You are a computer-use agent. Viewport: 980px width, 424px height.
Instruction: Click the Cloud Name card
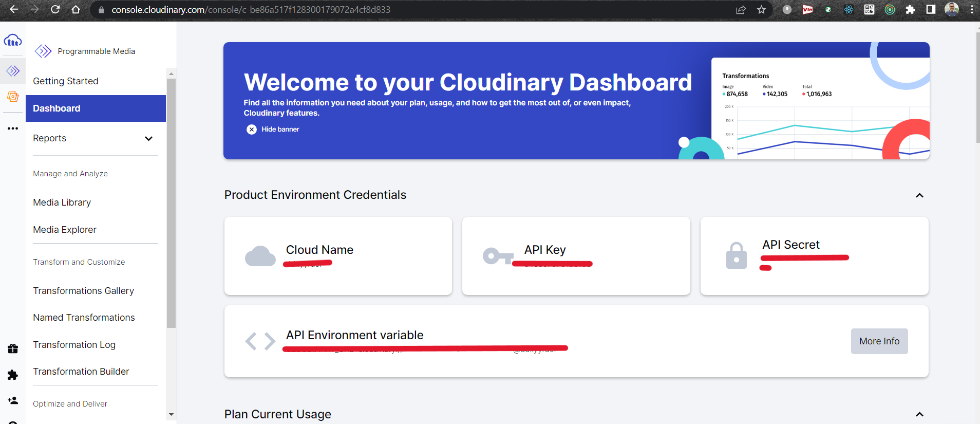[338, 256]
